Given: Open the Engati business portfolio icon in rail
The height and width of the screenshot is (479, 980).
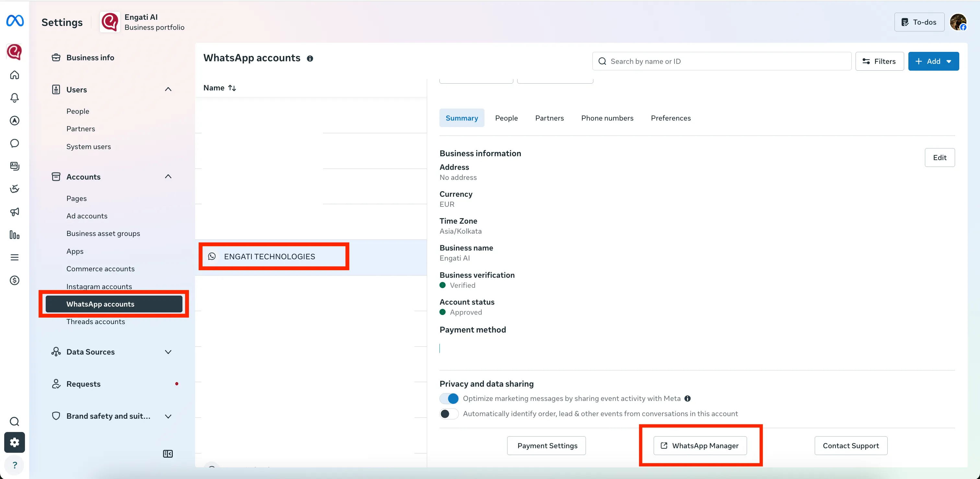Looking at the screenshot, I should pyautogui.click(x=15, y=52).
